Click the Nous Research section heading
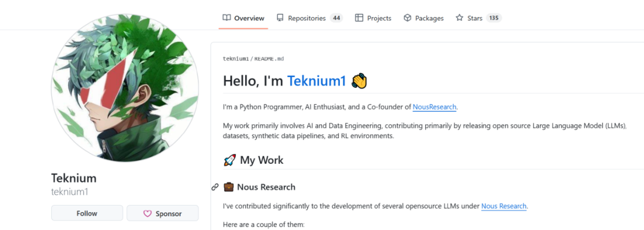The width and height of the screenshot is (644, 230). 266,187
